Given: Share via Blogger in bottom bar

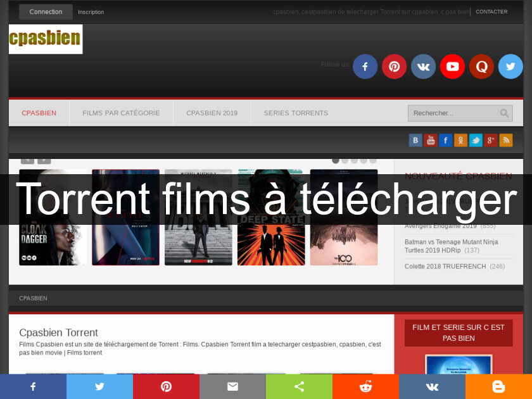Looking at the screenshot, I should (x=499, y=387).
